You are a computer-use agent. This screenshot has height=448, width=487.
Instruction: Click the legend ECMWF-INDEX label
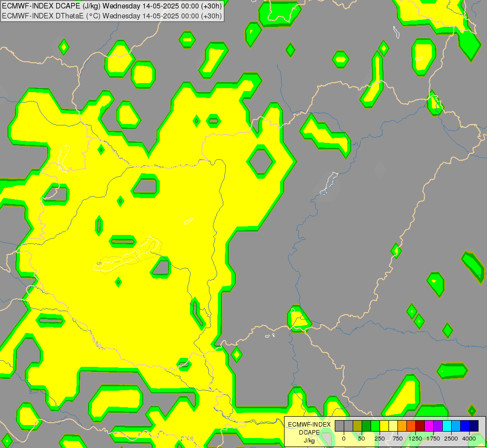(309, 425)
